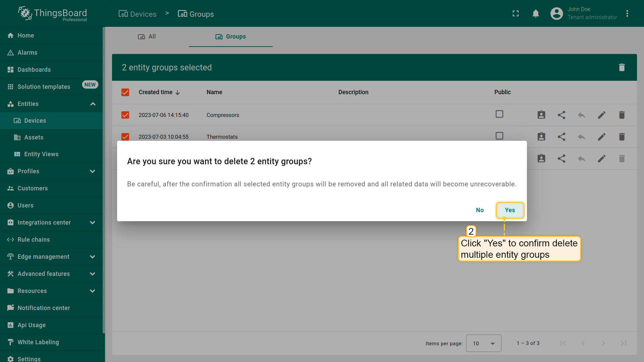Open Dashboards from the sidebar
The image size is (644, 362).
point(34,70)
